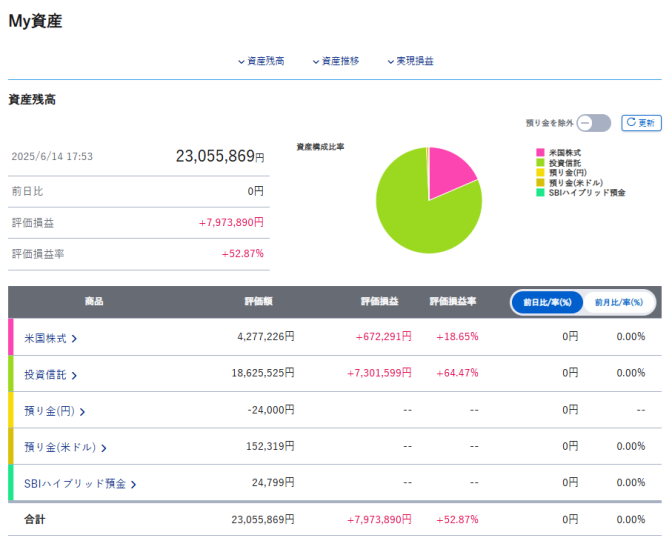Jump to the 資産推移 section link
Screen dimensions: 672x538
pos(336,61)
